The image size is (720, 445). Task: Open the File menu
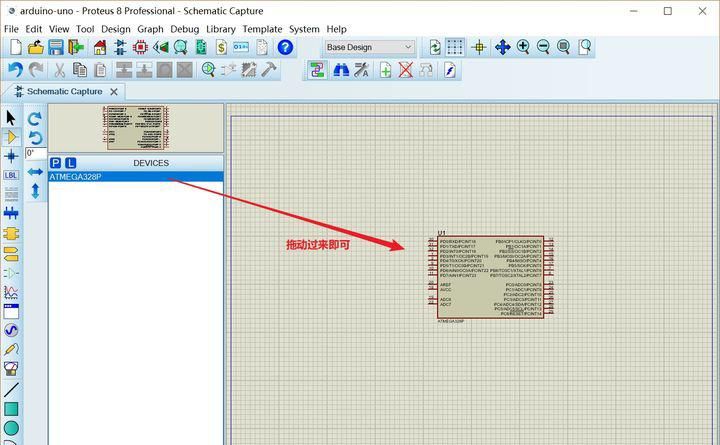click(x=11, y=29)
